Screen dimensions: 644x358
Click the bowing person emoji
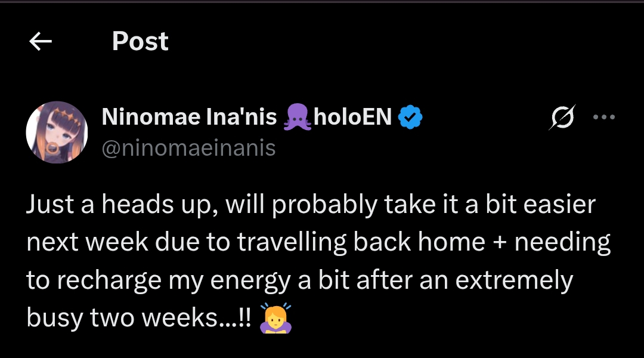pos(275,318)
